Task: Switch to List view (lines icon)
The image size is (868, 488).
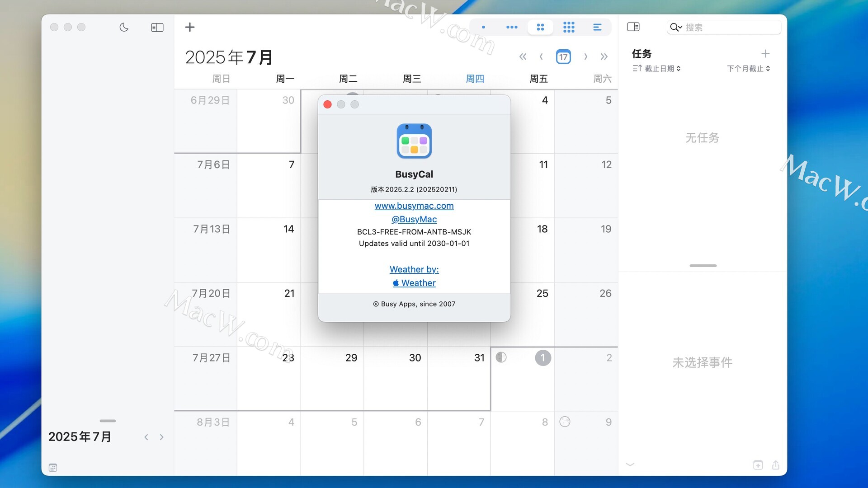Action: (x=597, y=27)
